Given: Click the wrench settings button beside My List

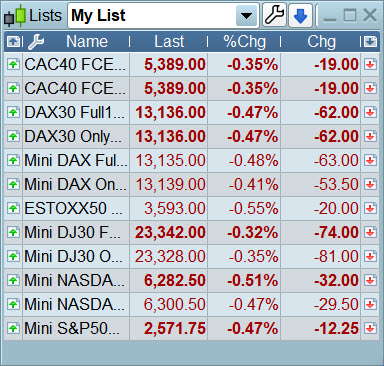Looking at the screenshot, I should 275,15.
